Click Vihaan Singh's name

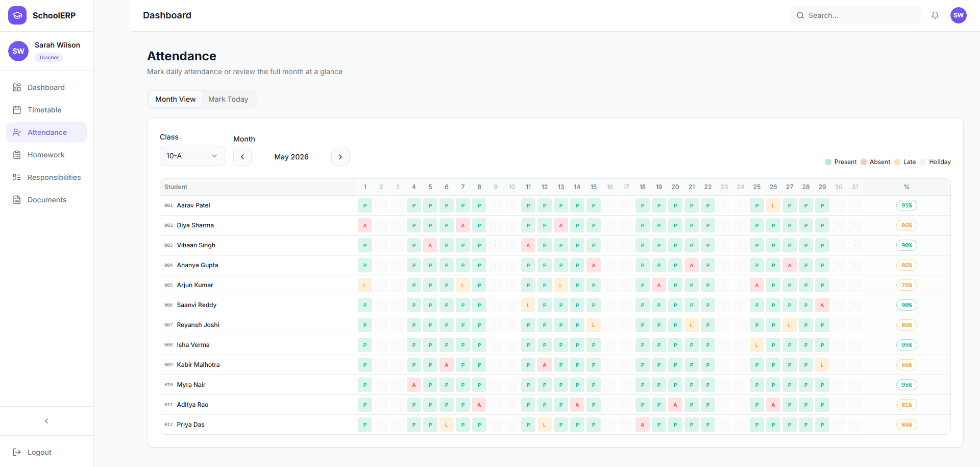pos(196,245)
